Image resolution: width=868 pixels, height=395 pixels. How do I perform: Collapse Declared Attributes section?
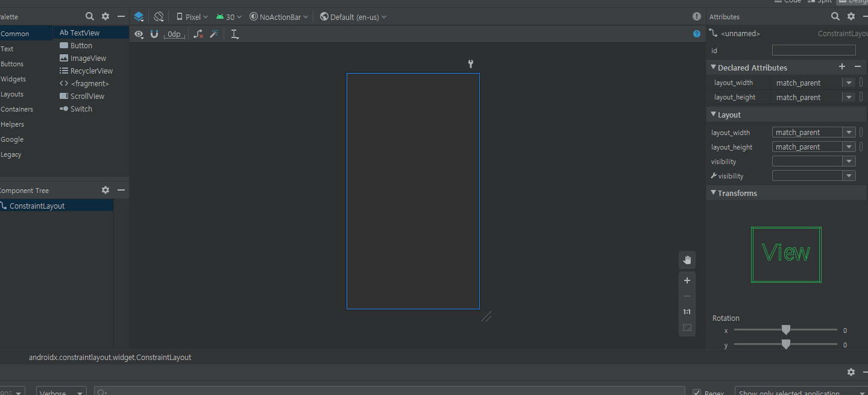point(714,68)
